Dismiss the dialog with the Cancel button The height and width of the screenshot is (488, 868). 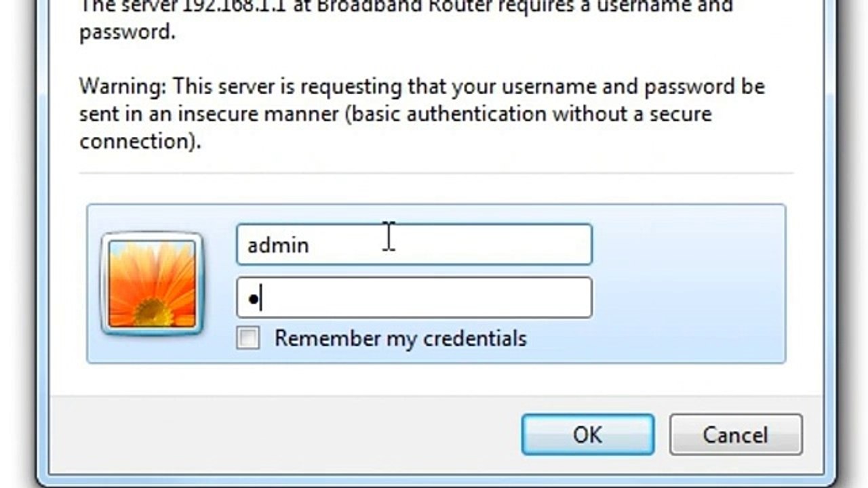(736, 434)
